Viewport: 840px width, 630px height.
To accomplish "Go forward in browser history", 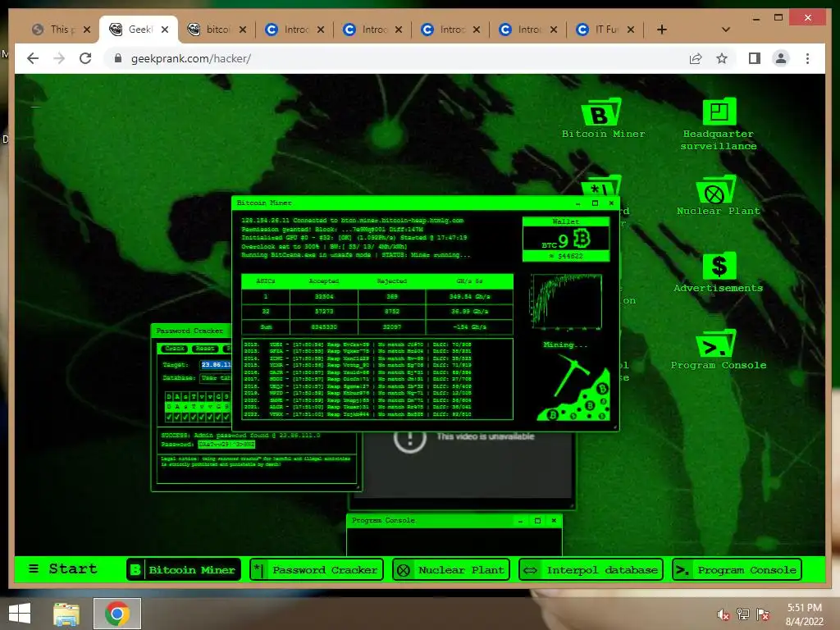I will pos(59,58).
